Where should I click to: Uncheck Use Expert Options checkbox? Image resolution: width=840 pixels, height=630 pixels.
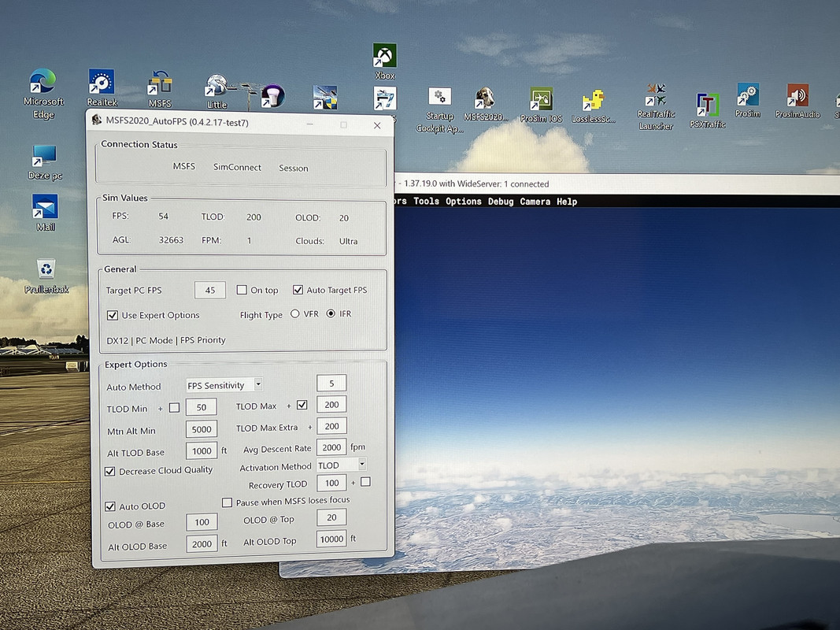pos(113,315)
